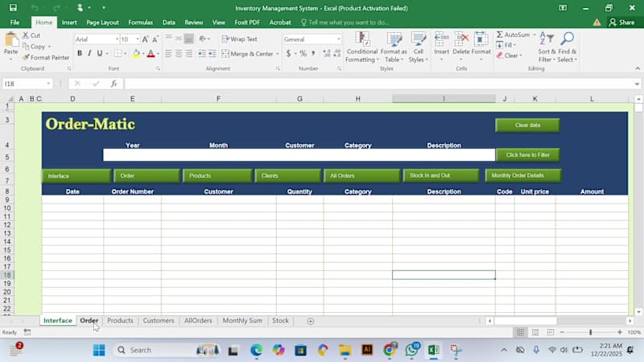Toggle italic formatting
The width and height of the screenshot is (644, 362).
(89, 53)
